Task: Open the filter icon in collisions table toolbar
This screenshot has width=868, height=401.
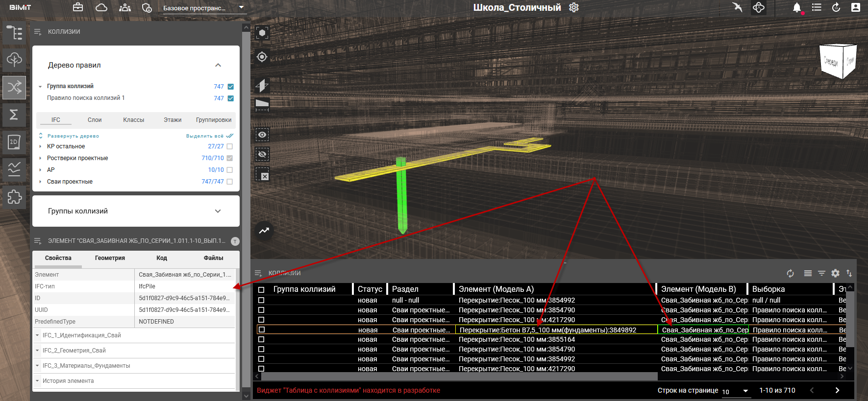Action: (821, 273)
